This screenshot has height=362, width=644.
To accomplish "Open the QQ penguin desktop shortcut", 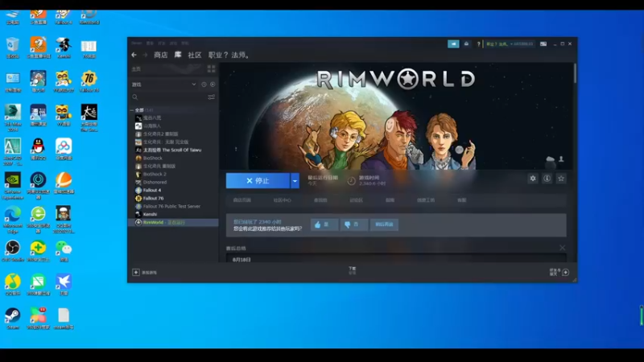I will click(x=38, y=149).
